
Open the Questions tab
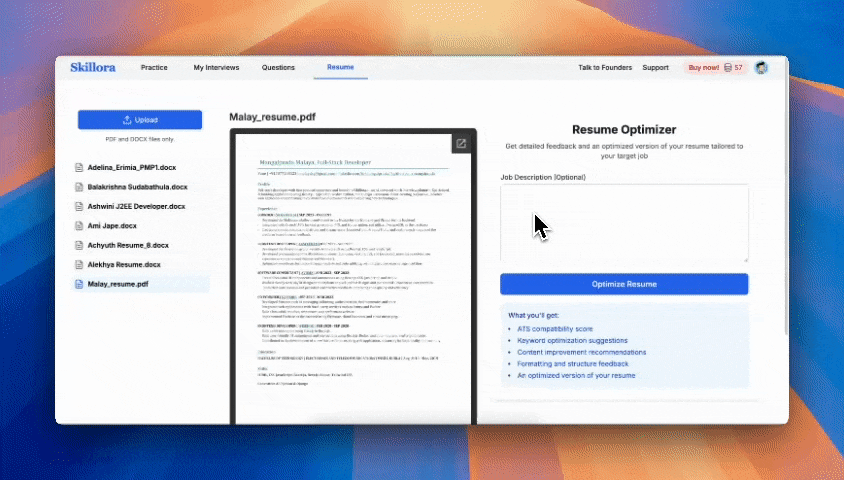[x=278, y=67]
